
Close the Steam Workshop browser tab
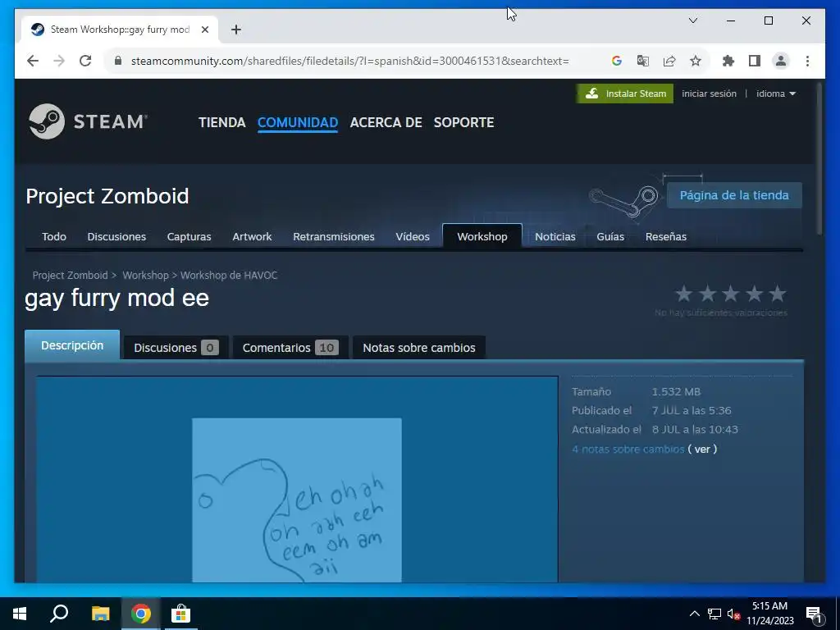(x=204, y=30)
